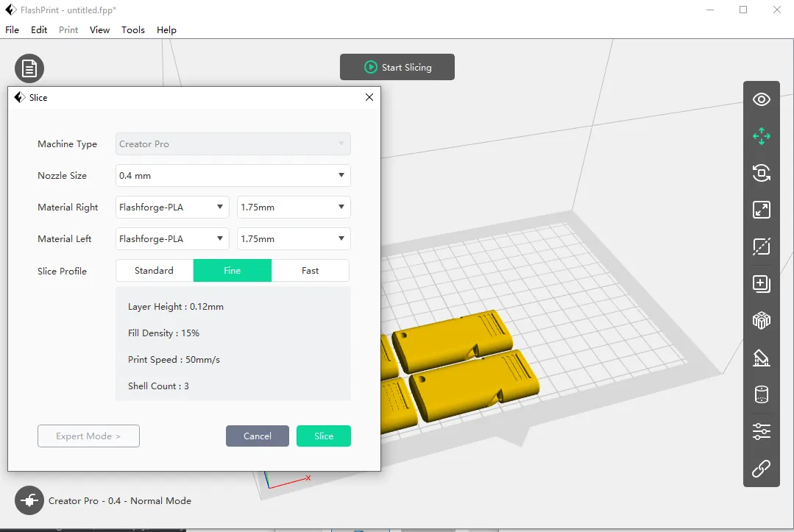
Task: Open the Material Right Flashforge-PLA dropdown
Action: pos(172,207)
